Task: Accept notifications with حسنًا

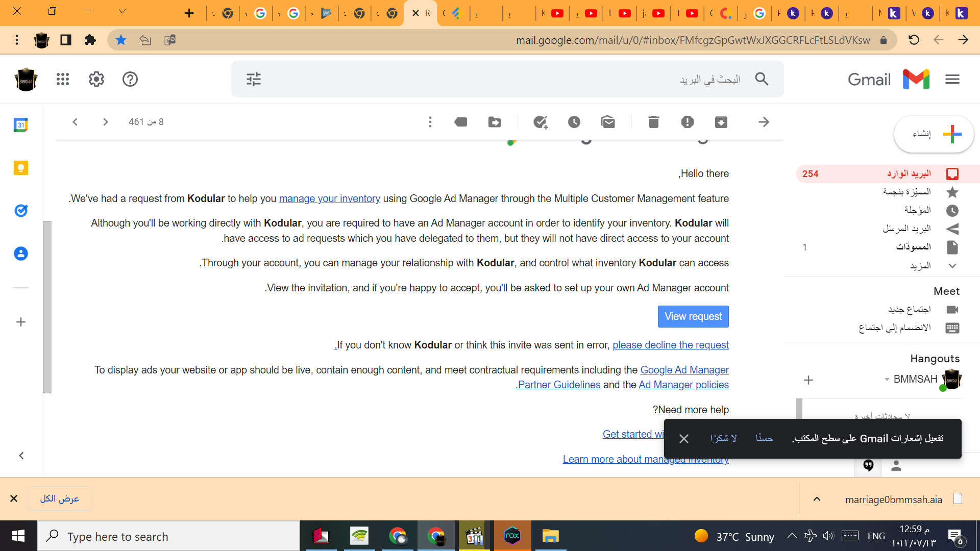Action: coord(764,438)
